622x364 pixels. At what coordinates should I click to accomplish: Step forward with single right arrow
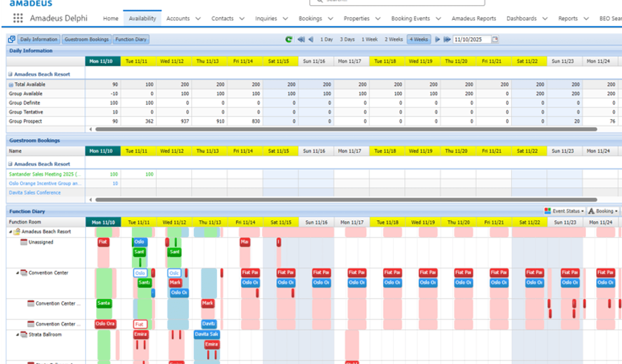tap(437, 39)
